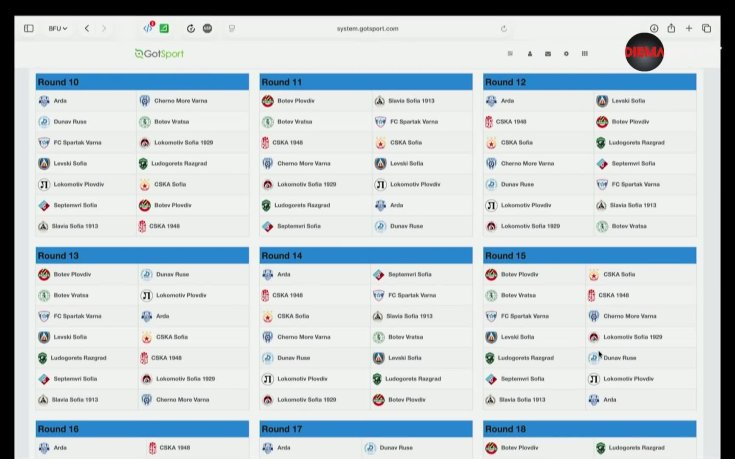Click the green extension icon in toolbar
This screenshot has width=735, height=459.
pos(164,29)
